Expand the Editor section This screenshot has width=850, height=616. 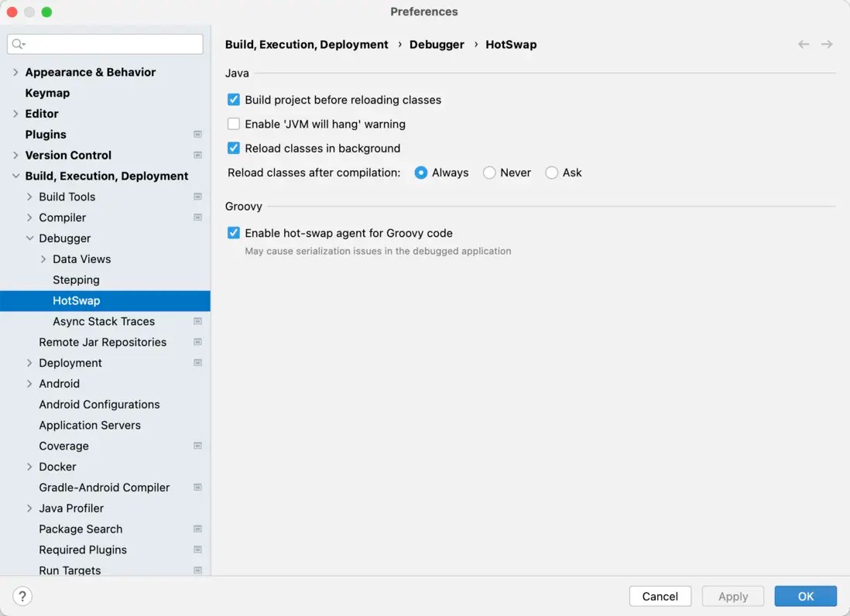tap(15, 114)
